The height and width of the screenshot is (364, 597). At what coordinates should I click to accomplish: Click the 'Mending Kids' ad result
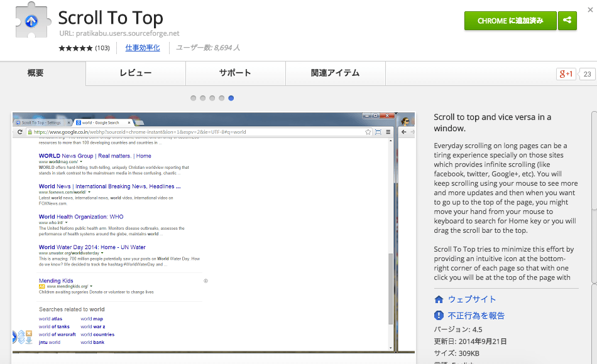tap(56, 281)
